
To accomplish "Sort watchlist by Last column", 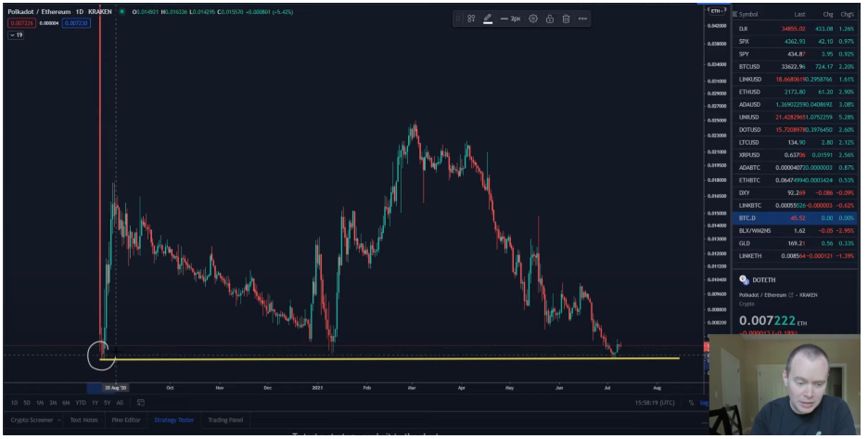I will [x=799, y=15].
